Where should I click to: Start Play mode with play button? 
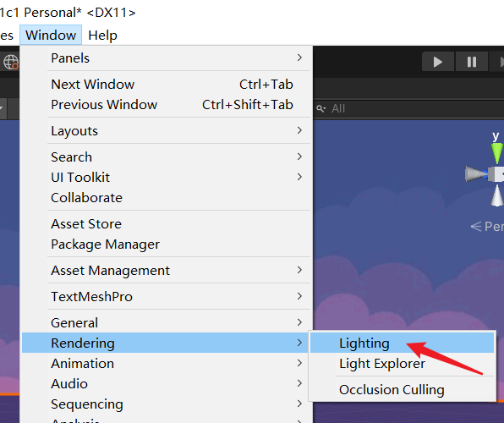[438, 62]
